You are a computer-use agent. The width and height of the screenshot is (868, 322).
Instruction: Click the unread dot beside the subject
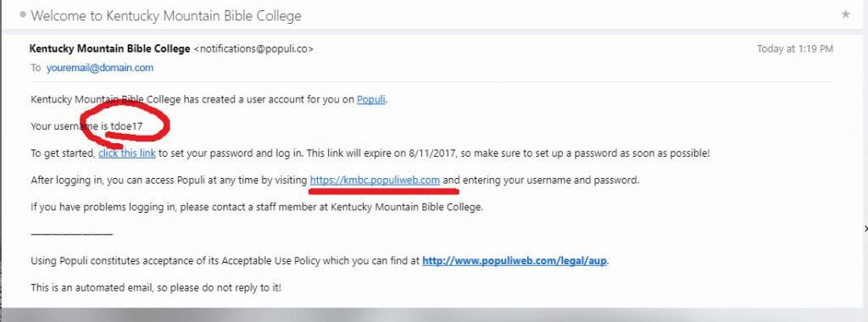pos(23,15)
